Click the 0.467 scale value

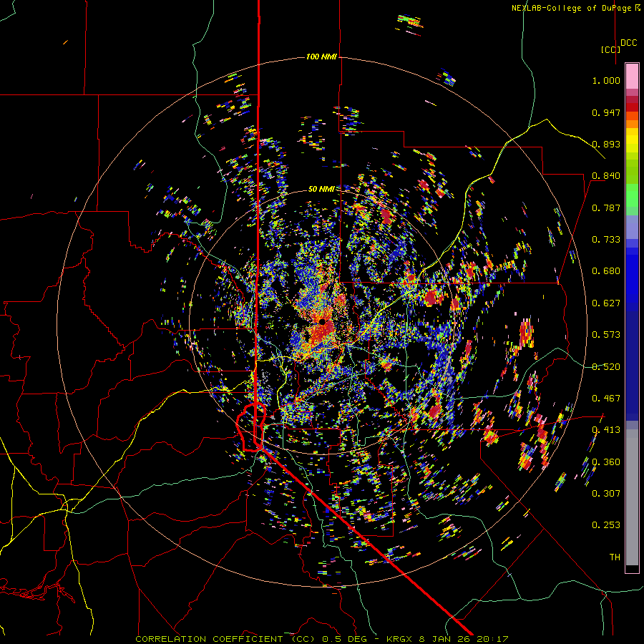(606, 399)
